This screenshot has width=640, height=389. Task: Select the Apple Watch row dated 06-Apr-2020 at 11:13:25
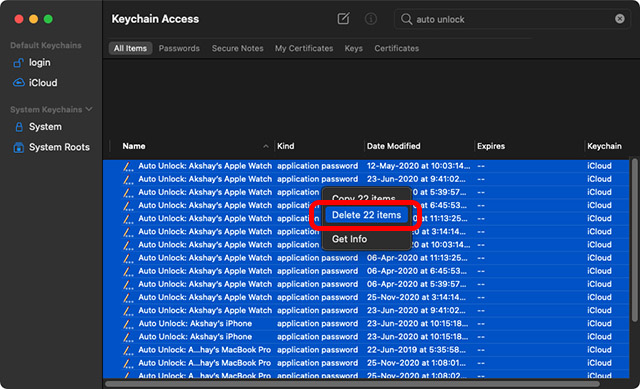366,258
